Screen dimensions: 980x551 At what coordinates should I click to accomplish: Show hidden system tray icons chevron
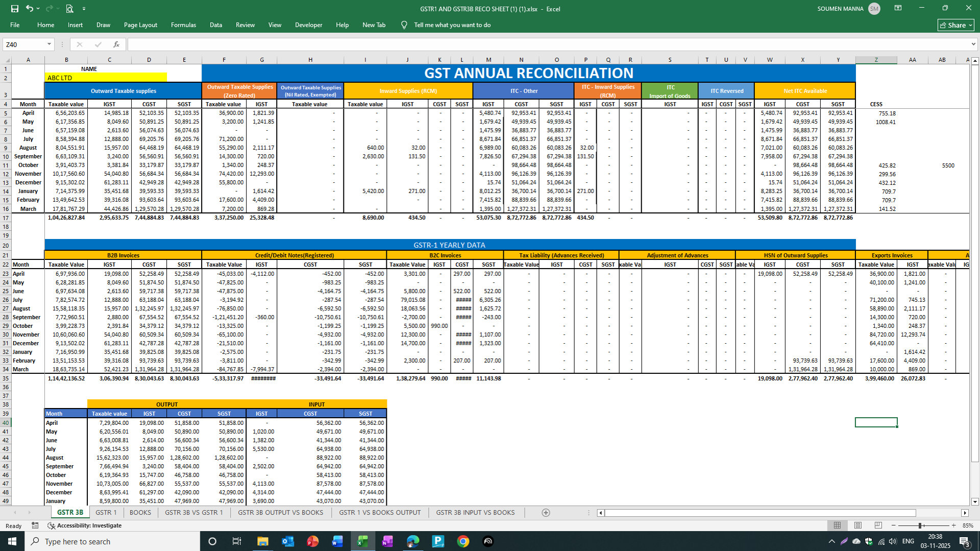click(831, 541)
